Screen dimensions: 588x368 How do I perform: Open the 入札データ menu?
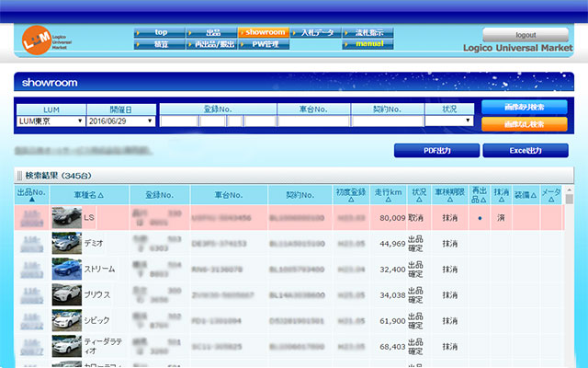(x=316, y=32)
